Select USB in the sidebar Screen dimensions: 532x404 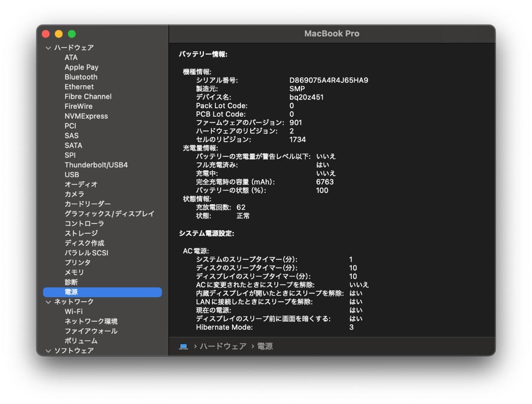tap(71, 175)
